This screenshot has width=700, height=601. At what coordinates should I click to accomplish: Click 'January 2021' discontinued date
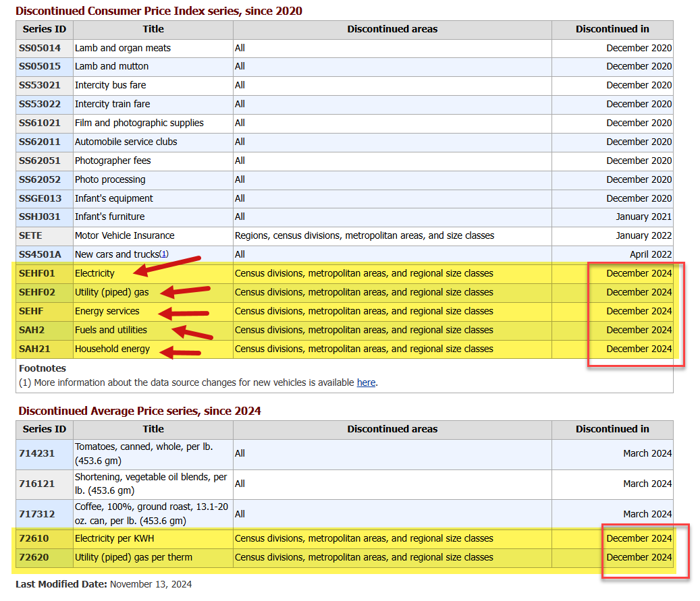pyautogui.click(x=644, y=217)
